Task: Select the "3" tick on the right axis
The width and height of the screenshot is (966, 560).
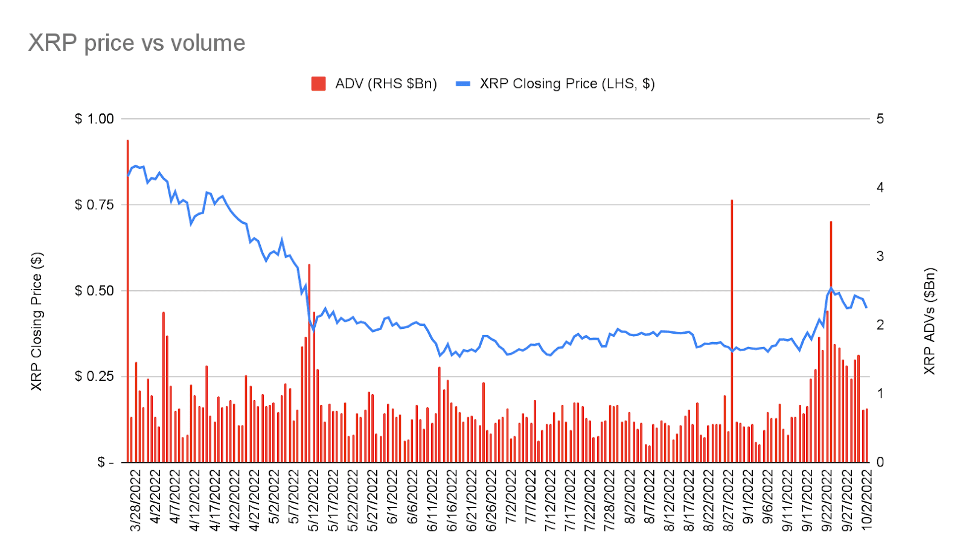Action: tap(880, 256)
